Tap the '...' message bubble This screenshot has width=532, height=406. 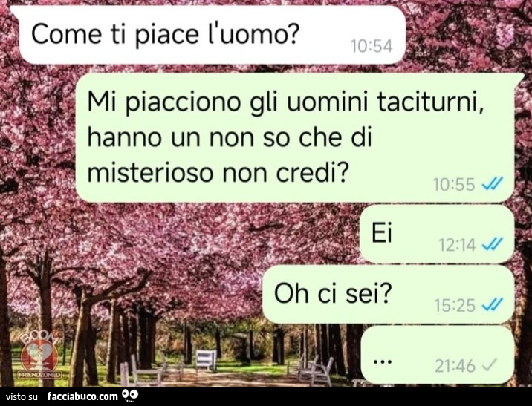pyautogui.click(x=438, y=355)
